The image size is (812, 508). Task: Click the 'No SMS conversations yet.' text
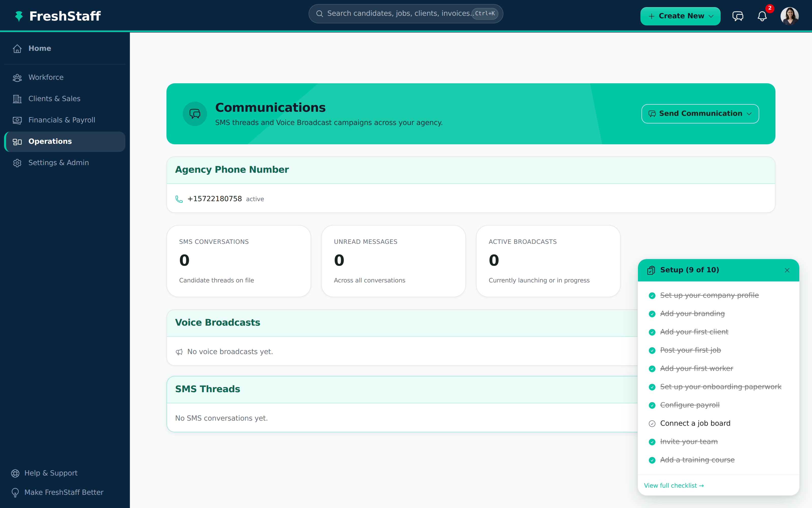coord(221,418)
